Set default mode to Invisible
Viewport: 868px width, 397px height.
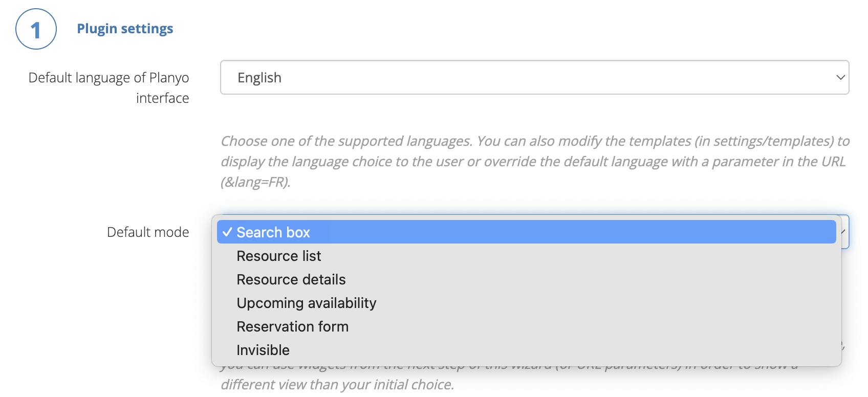[263, 350]
